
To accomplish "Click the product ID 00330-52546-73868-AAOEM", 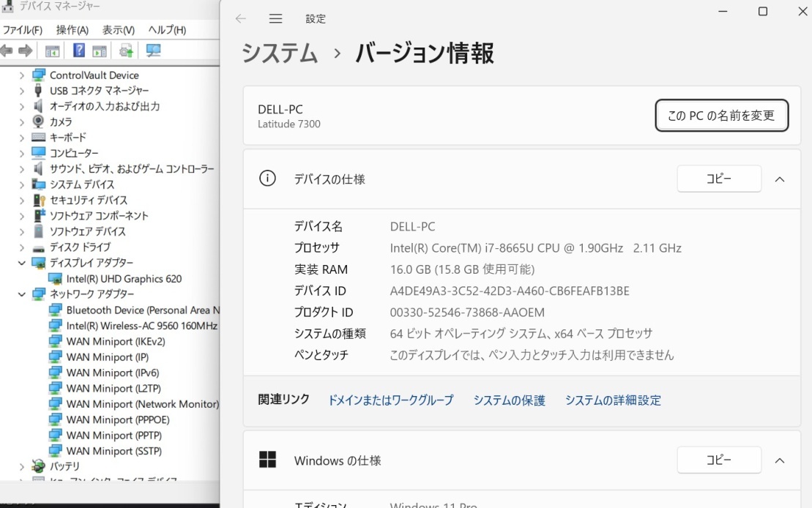I will coord(467,313).
